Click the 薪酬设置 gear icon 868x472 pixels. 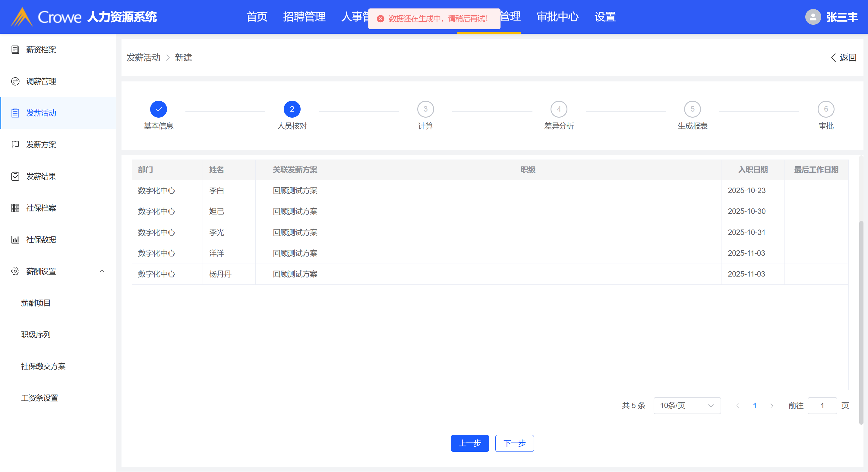(x=15, y=271)
